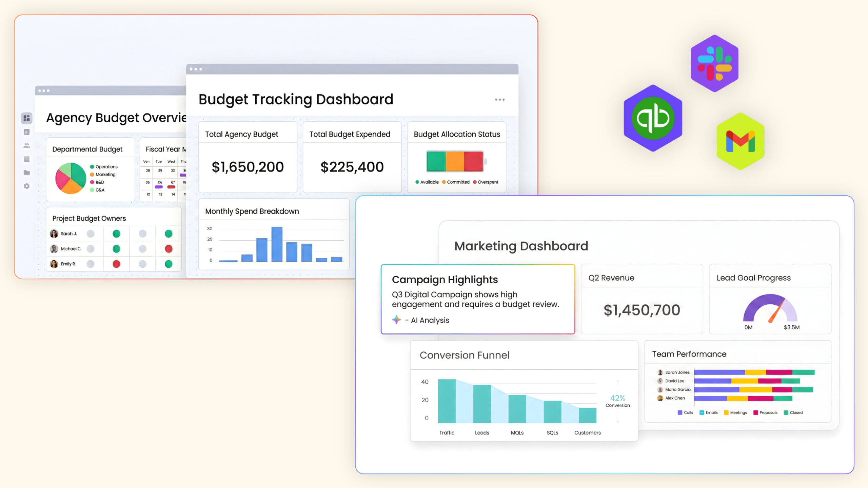The width and height of the screenshot is (868, 488).
Task: Toggle Emily R.'s red status dot
Action: click(x=116, y=264)
